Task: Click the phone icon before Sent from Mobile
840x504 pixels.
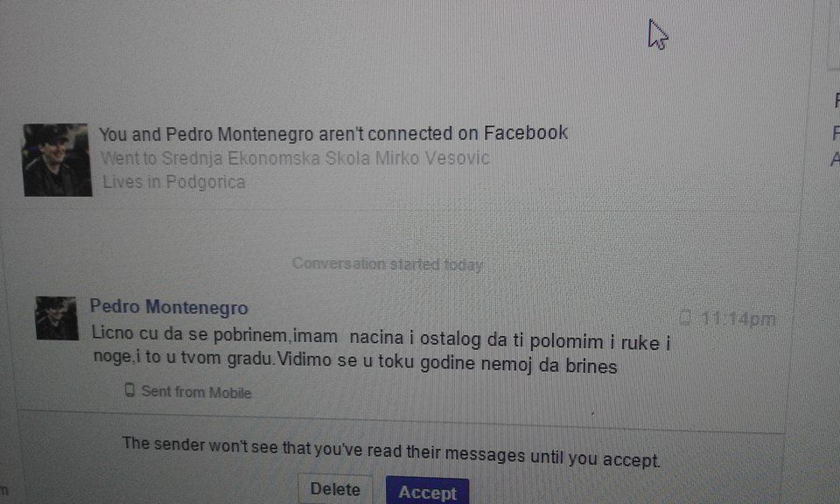Action: click(x=129, y=390)
